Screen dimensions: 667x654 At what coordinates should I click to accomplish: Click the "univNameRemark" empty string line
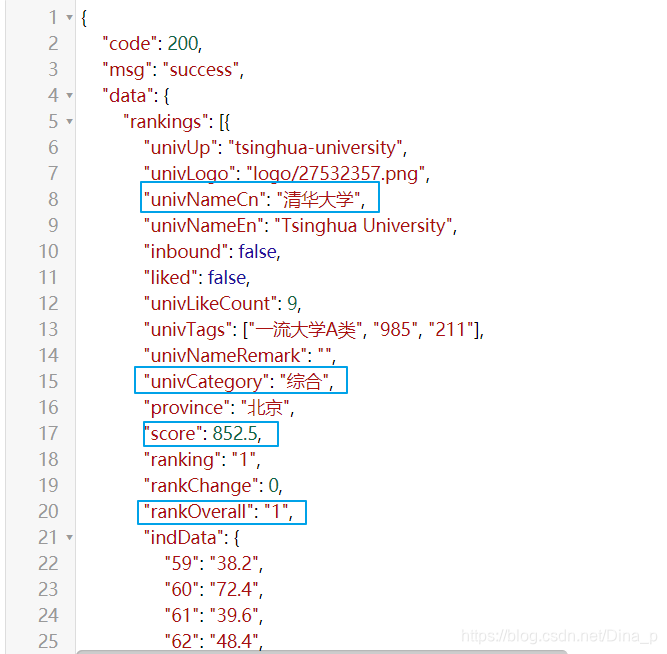(240, 355)
